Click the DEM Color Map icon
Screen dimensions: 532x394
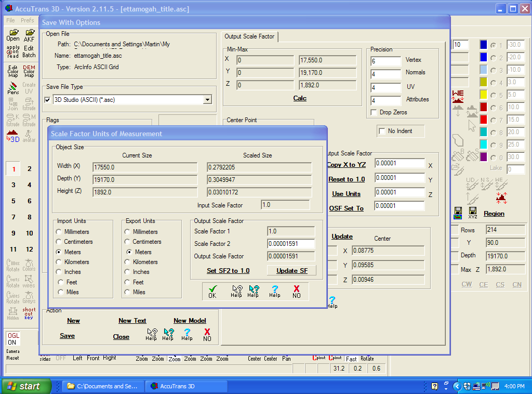pyautogui.click(x=29, y=70)
